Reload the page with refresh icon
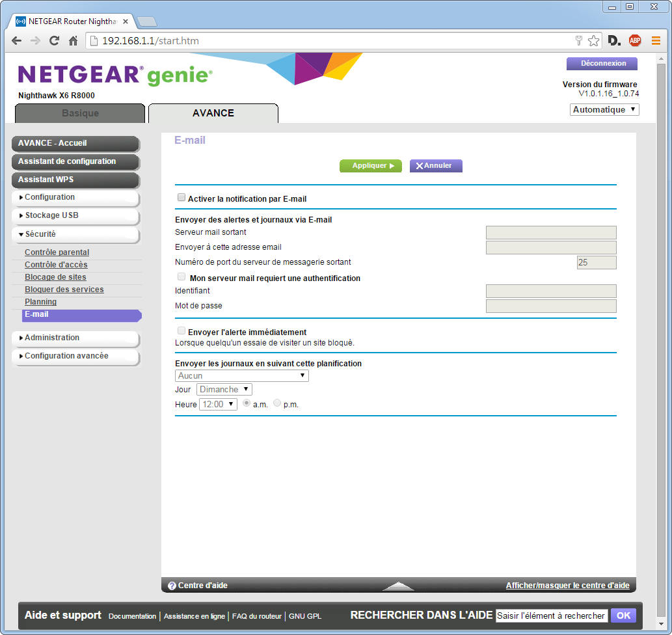672x635 pixels. click(55, 41)
